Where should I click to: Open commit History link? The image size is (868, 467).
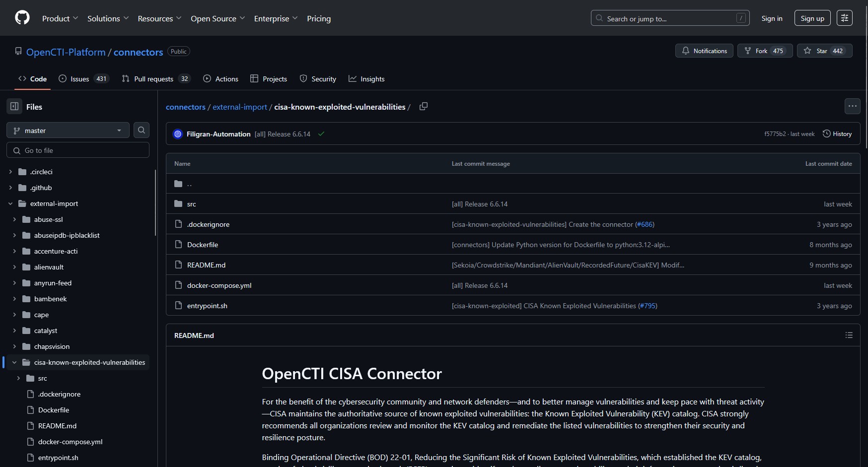coord(837,134)
